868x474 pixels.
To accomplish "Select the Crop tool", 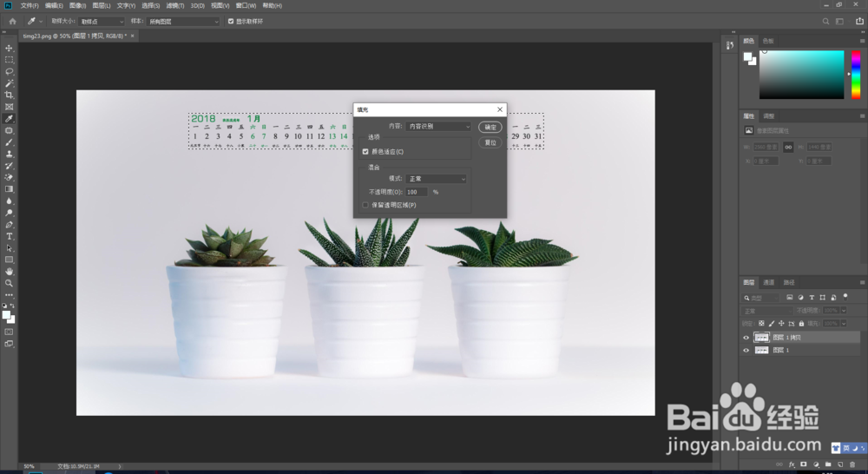I will click(9, 95).
